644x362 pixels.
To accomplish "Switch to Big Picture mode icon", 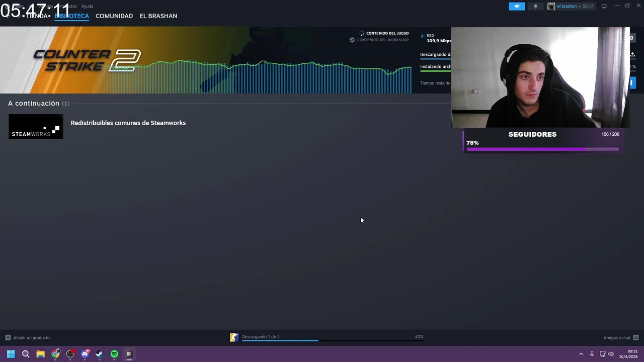I will point(604,7).
